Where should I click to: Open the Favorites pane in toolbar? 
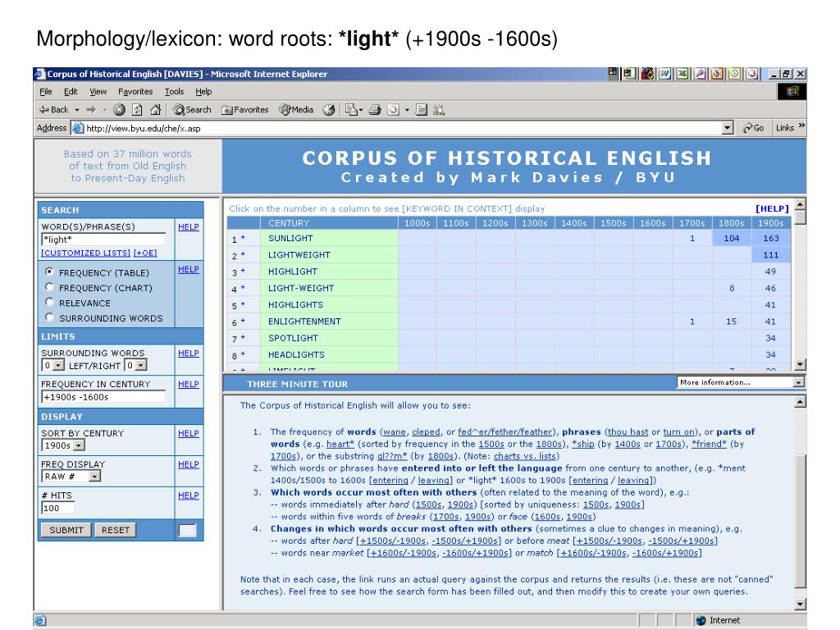click(x=244, y=110)
